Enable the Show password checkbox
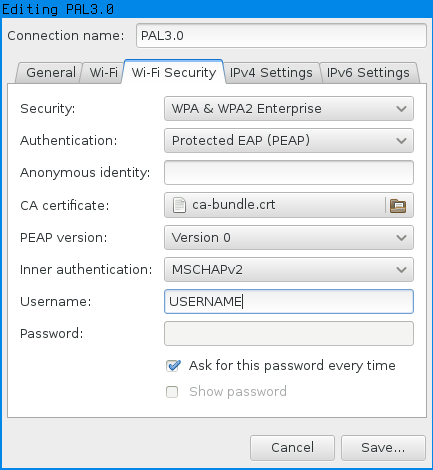The height and width of the screenshot is (470, 433). (x=172, y=392)
